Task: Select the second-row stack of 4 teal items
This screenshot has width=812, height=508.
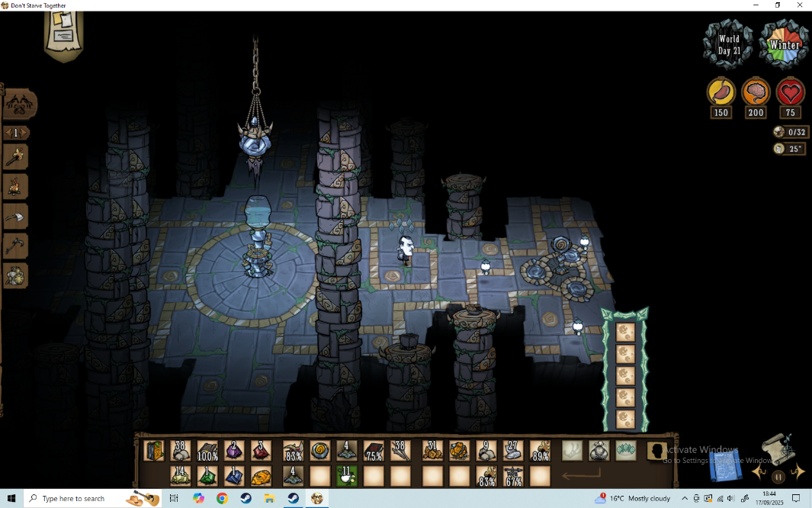Action: click(293, 476)
